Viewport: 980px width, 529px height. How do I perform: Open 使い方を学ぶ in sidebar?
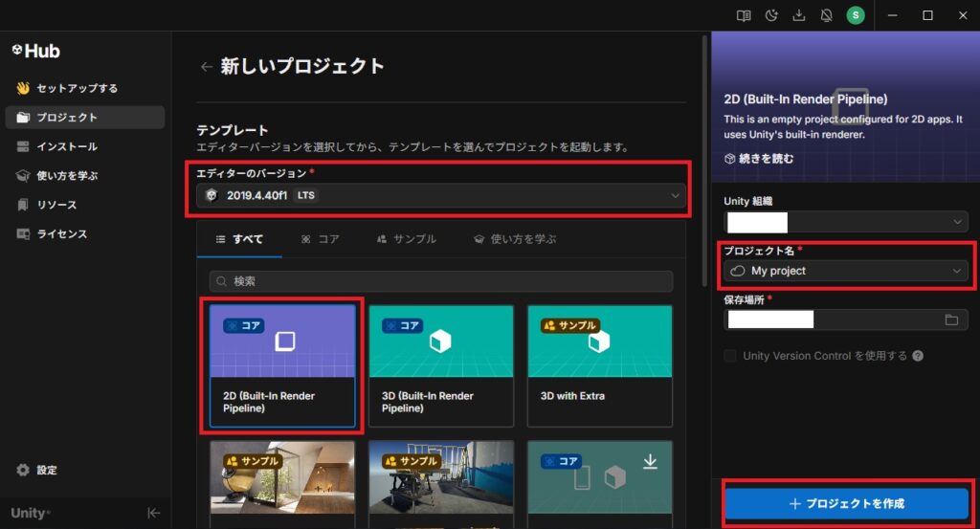[85, 175]
